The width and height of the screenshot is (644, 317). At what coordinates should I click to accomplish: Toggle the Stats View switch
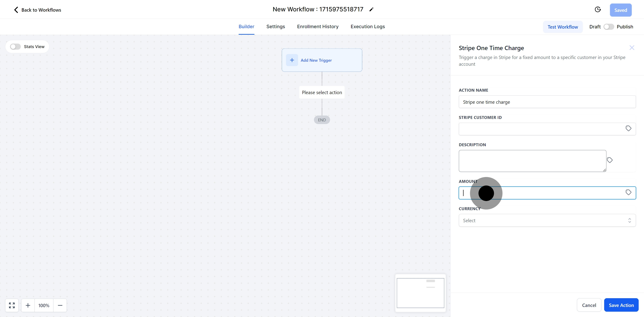point(15,47)
